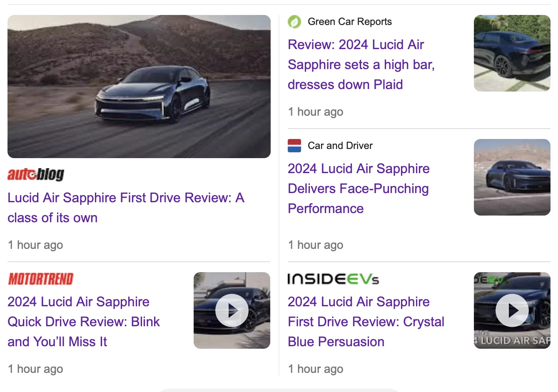Open Green Car Reports Sapphire review headline
This screenshot has height=392, width=558.
tap(361, 65)
